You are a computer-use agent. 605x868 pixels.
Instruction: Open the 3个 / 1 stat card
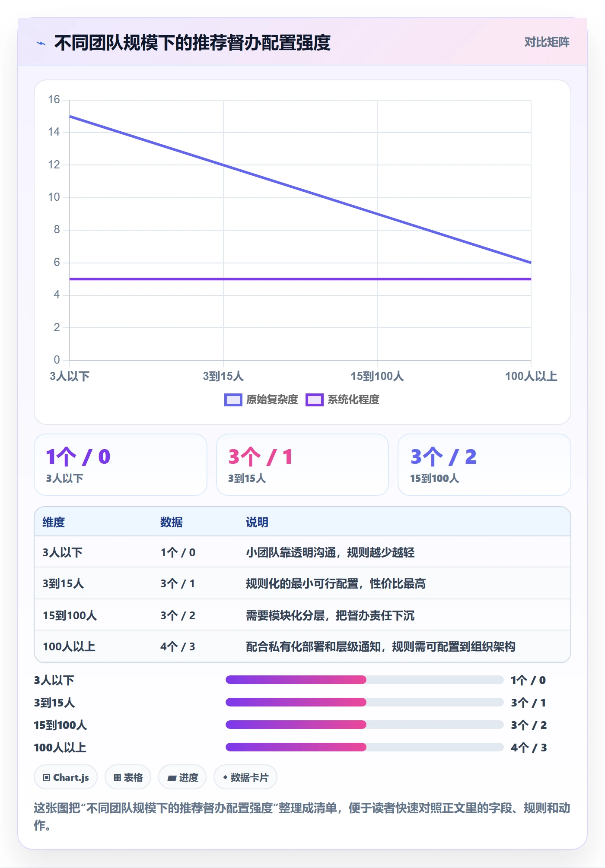[x=302, y=465]
